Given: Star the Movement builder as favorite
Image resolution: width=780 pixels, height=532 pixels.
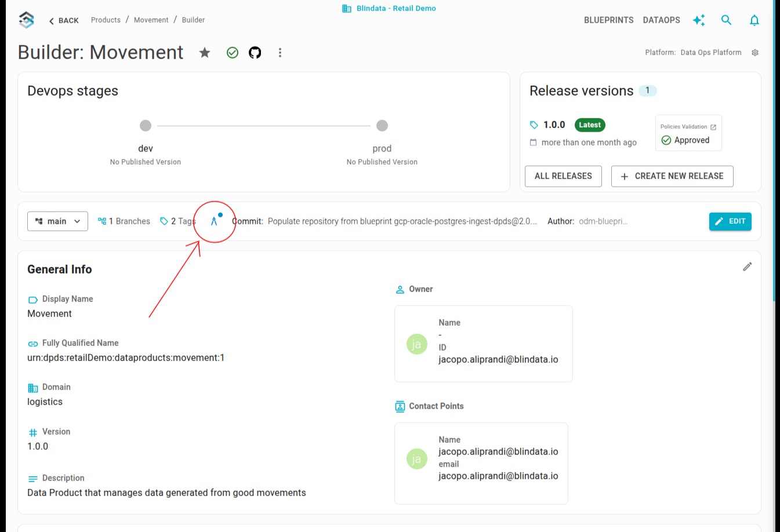Looking at the screenshot, I should pos(205,53).
